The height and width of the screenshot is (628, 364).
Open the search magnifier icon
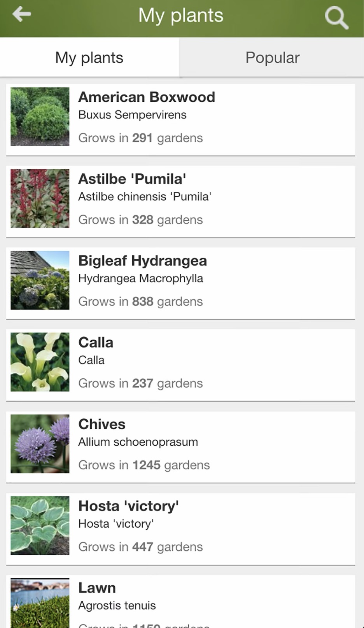(336, 18)
